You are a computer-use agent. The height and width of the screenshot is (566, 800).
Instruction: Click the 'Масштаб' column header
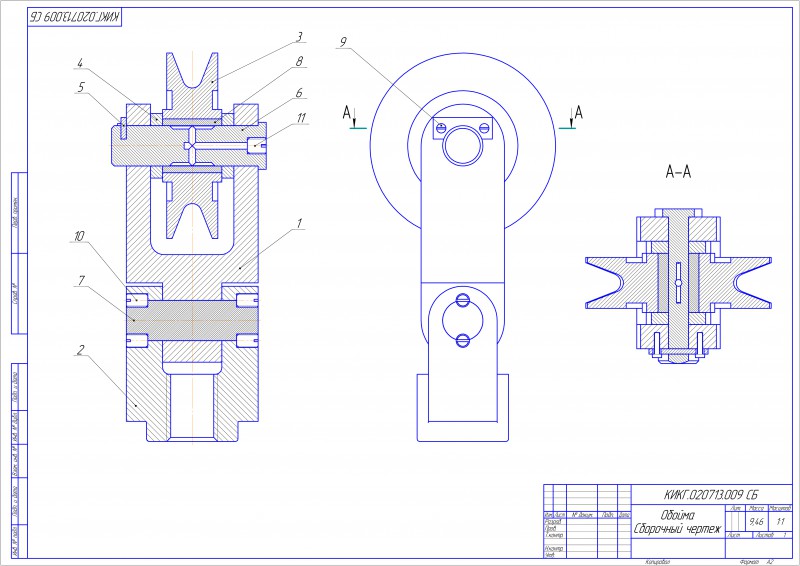[780, 508]
